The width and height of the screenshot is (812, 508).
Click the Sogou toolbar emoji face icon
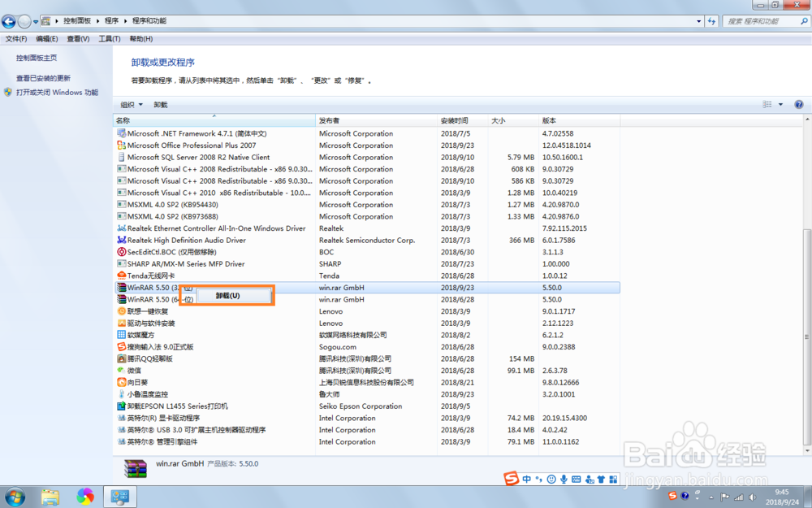pos(551,479)
